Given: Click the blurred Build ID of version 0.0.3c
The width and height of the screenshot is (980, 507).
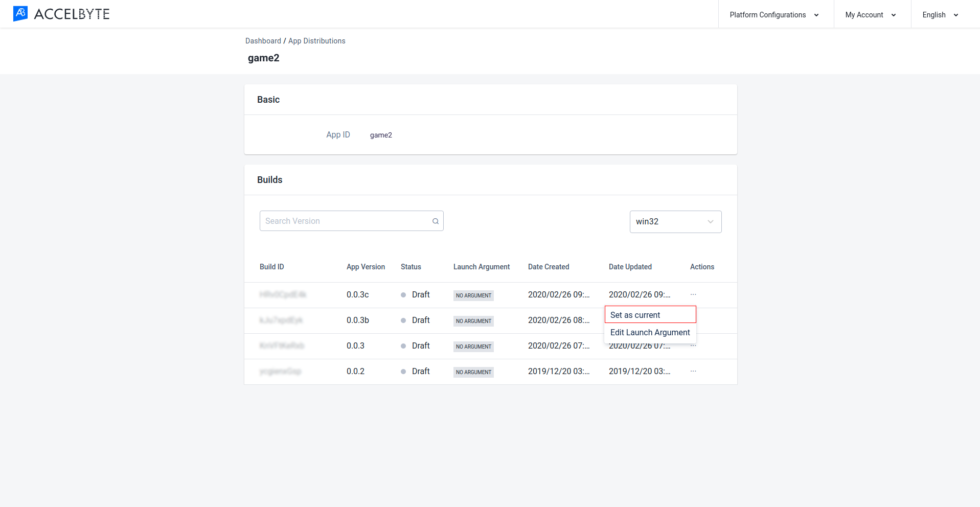Looking at the screenshot, I should tap(283, 294).
